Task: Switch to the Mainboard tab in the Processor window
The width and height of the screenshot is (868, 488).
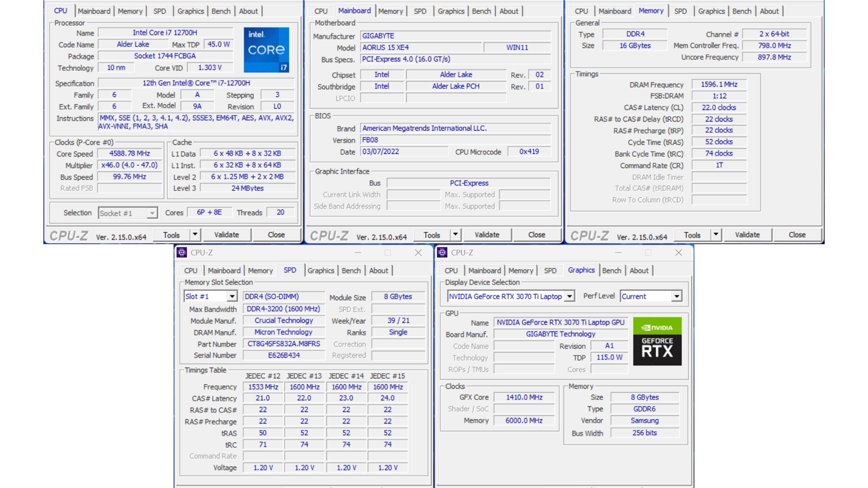Action: tap(94, 11)
